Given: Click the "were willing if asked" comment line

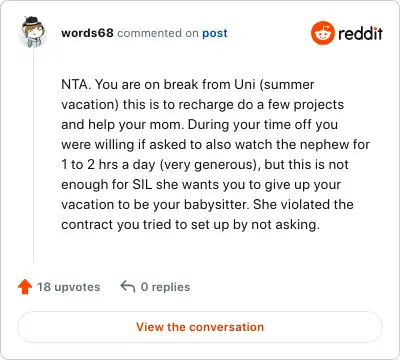Looking at the screenshot, I should click(x=215, y=145).
